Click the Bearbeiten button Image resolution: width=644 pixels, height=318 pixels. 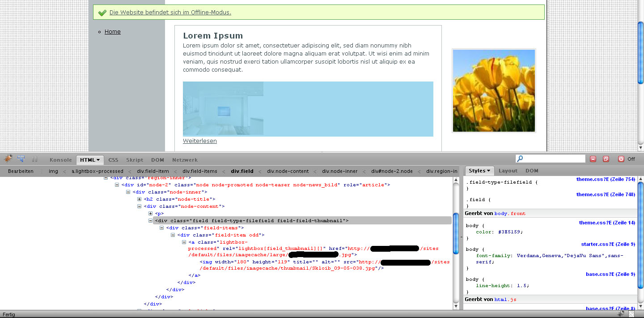pyautogui.click(x=21, y=171)
